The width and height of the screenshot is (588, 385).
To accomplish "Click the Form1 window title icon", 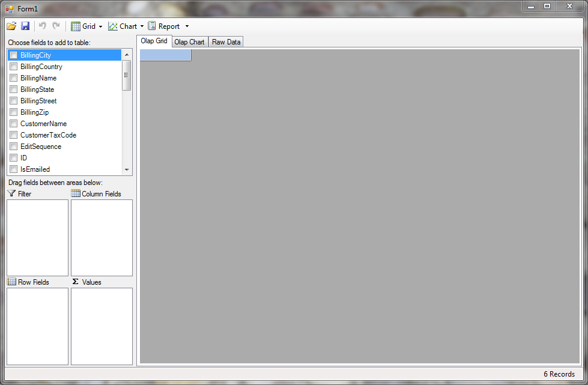I will click(9, 8).
